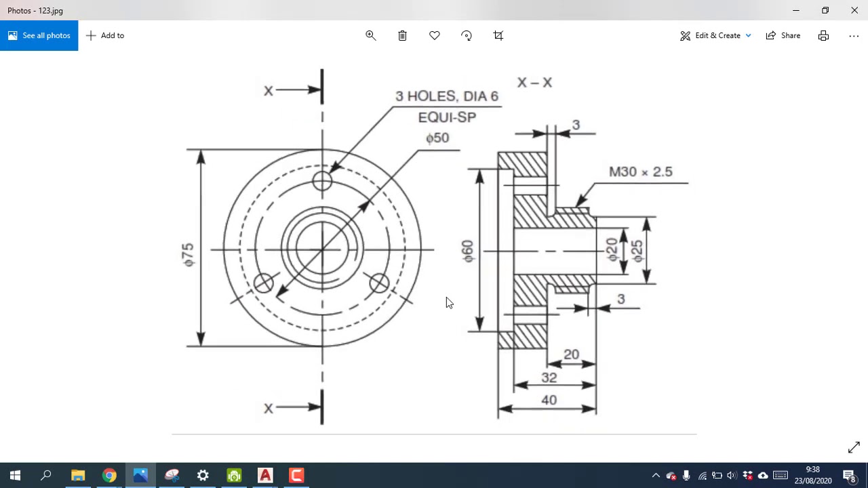This screenshot has height=488, width=868.
Task: Zoom in with the magnifier icon
Action: click(370, 35)
